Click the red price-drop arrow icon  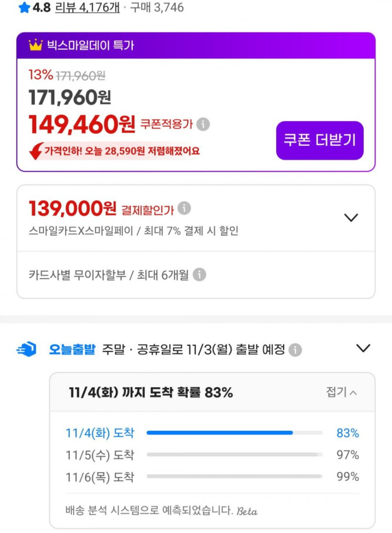(x=37, y=151)
